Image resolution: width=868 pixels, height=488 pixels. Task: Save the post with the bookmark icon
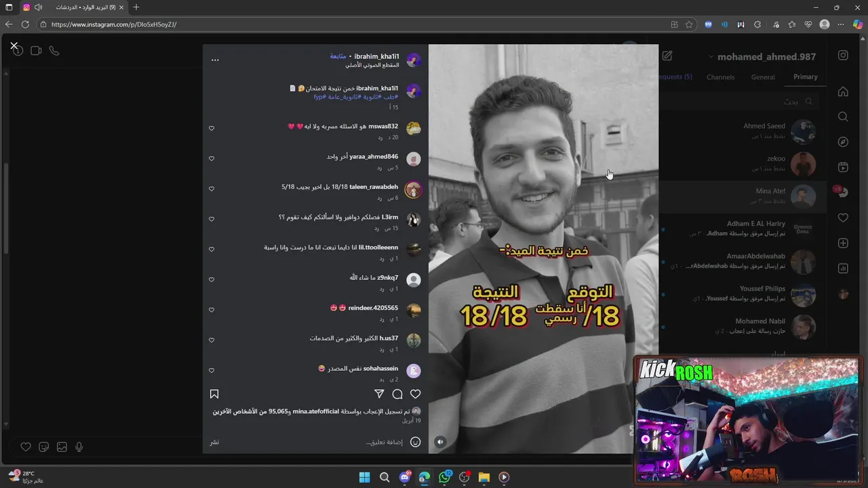(x=214, y=394)
